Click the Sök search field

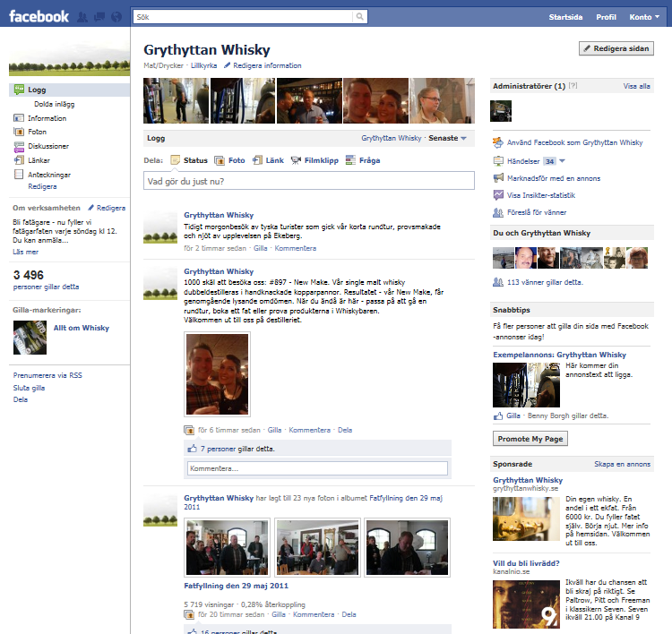pyautogui.click(x=243, y=17)
